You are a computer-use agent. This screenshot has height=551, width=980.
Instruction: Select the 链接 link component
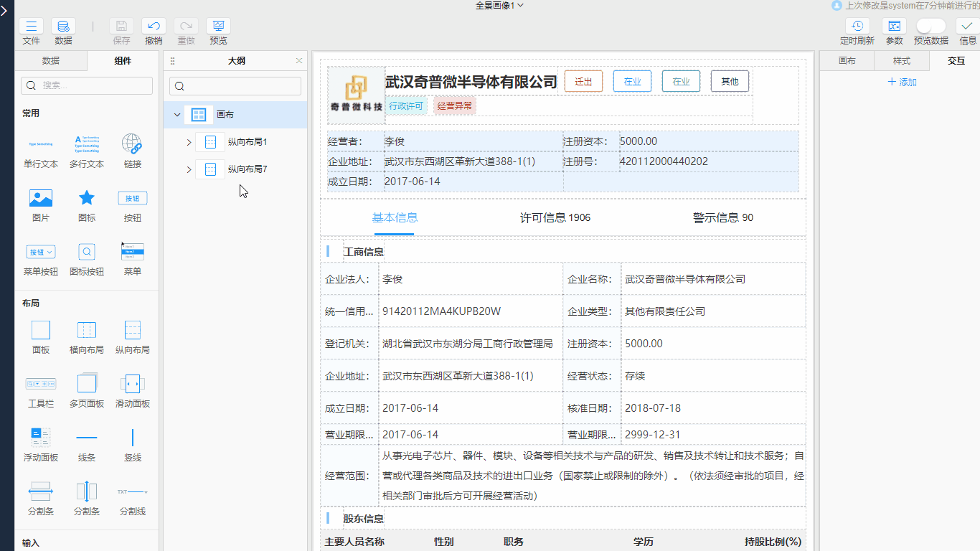133,151
